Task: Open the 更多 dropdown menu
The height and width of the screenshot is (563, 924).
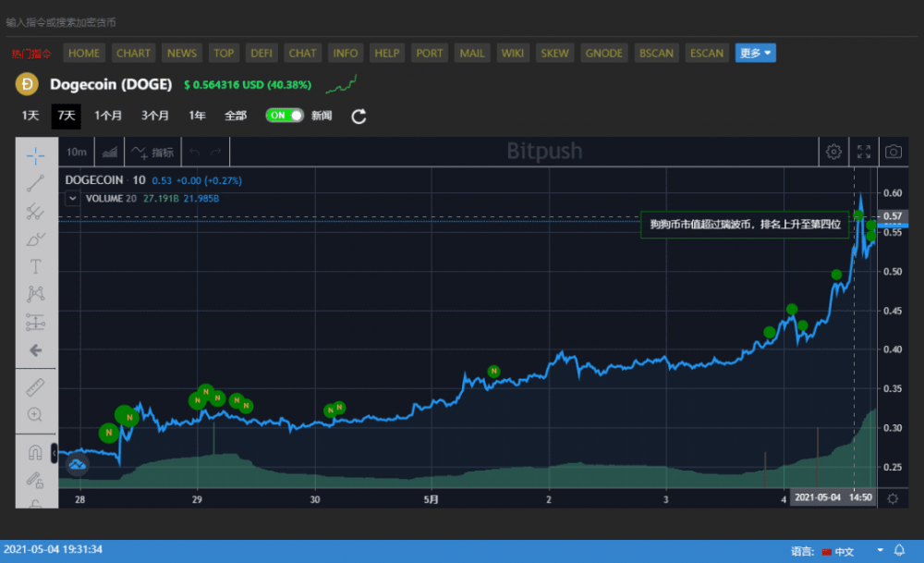Action: pos(755,53)
